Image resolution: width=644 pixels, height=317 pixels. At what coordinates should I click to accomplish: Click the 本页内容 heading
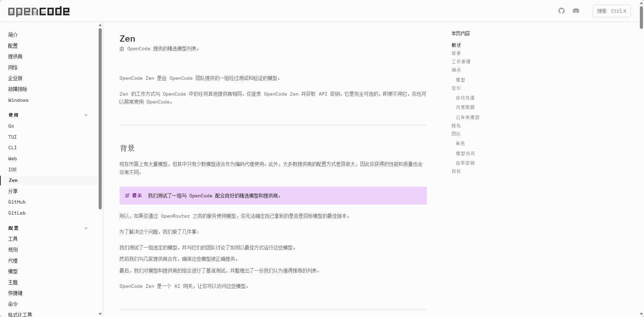pyautogui.click(x=461, y=33)
